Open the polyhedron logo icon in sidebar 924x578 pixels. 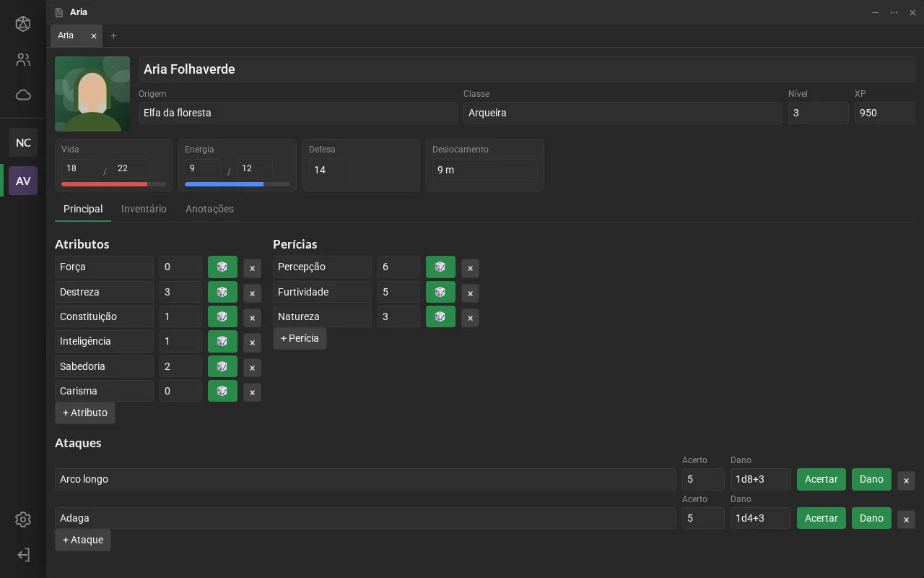click(x=23, y=24)
